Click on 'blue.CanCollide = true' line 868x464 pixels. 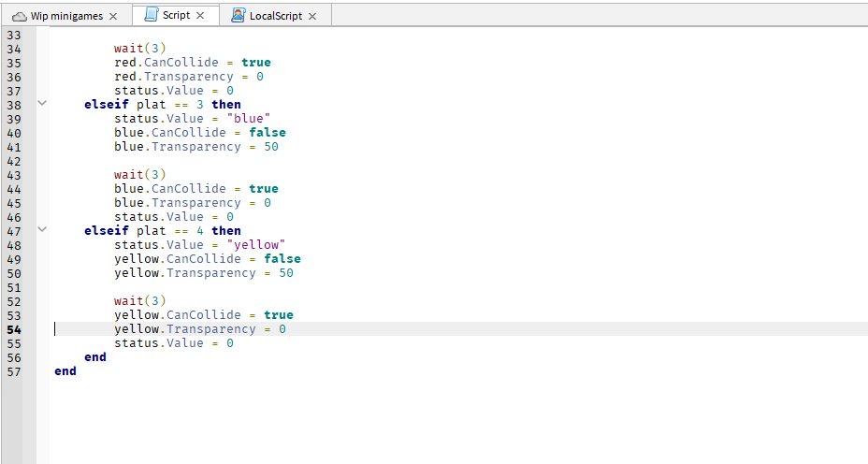click(196, 189)
